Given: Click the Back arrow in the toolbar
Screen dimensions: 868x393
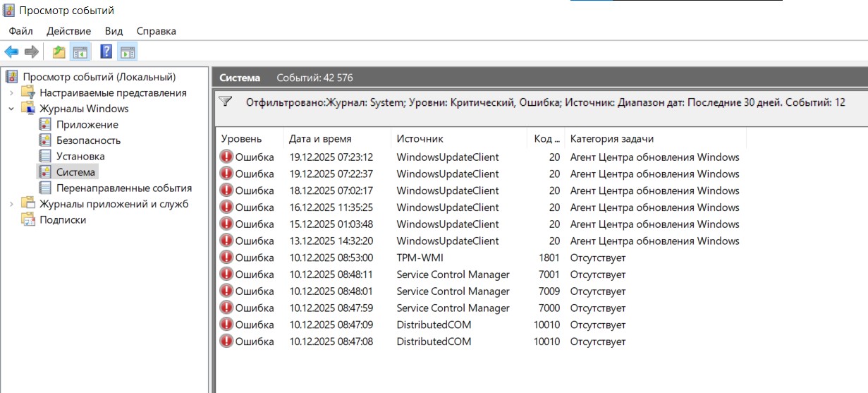Looking at the screenshot, I should 11,52.
